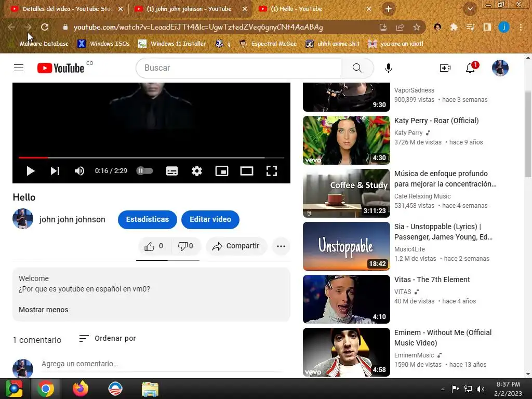
Task: Open the file explorer taskbar icon
Action: (150, 389)
